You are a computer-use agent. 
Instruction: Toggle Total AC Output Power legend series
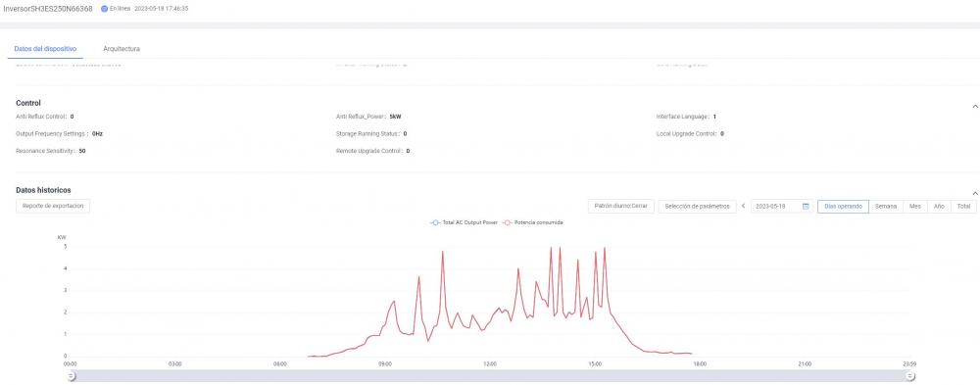pyautogui.click(x=464, y=222)
